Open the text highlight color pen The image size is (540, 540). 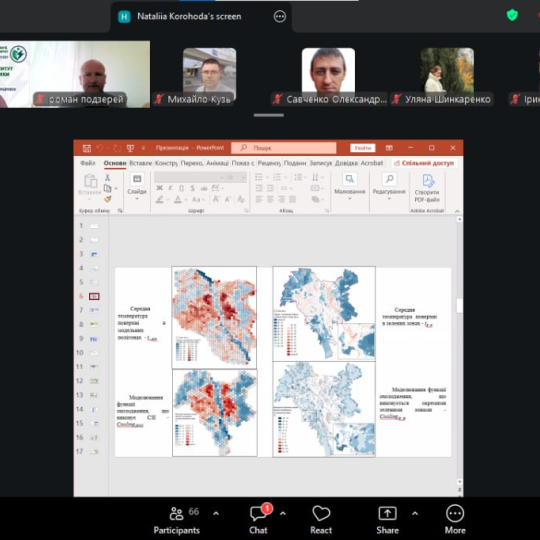point(159,199)
